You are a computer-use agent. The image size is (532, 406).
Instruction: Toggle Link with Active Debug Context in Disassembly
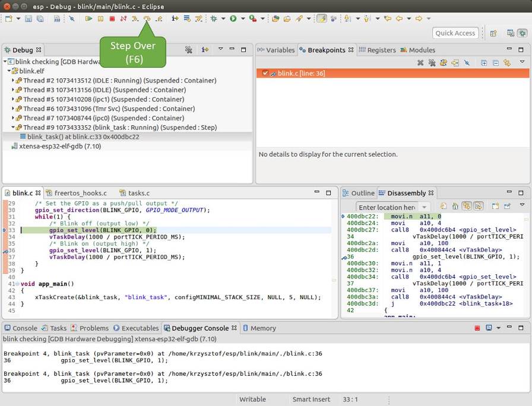click(x=467, y=206)
